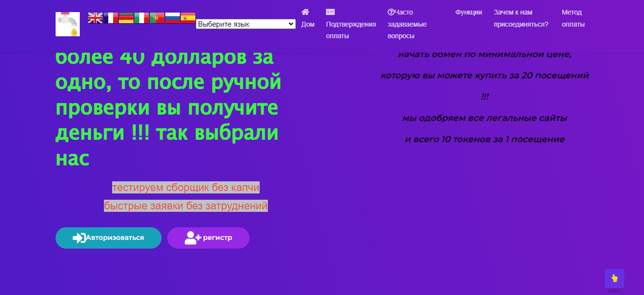
Task: Open the Функции menu item
Action: point(468,12)
